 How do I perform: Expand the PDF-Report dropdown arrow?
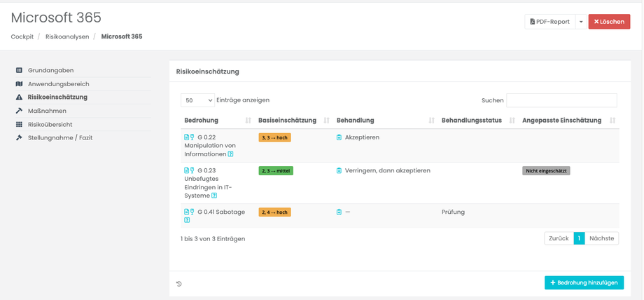(x=581, y=22)
